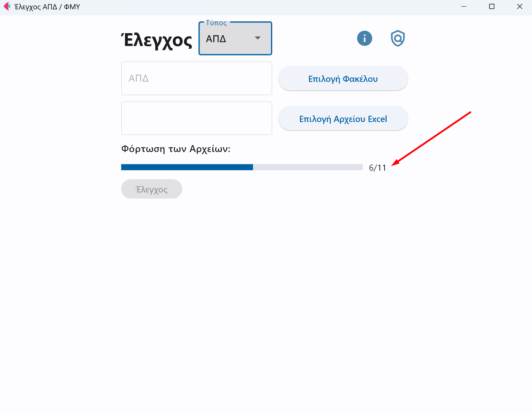Click the 6/11 progress counter
Screen dimensions: 532x414
click(x=378, y=168)
